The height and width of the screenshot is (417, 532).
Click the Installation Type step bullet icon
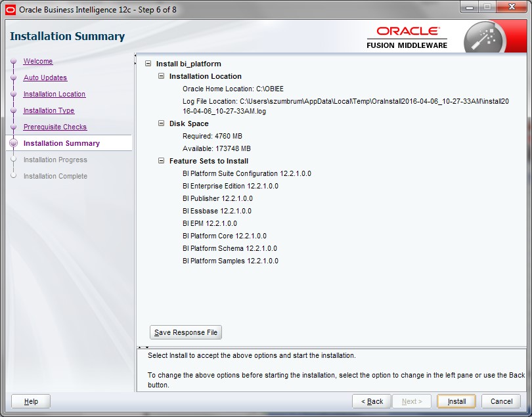(x=13, y=111)
